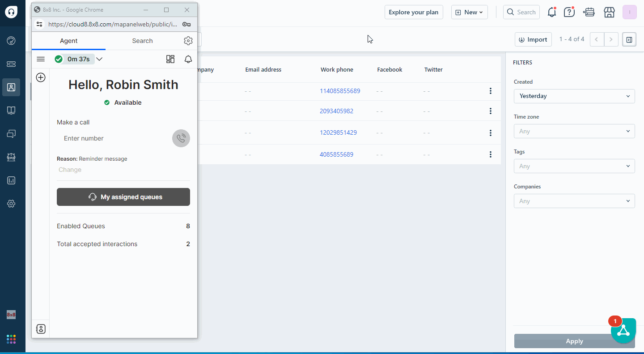Open row menu for 2093405982
The height and width of the screenshot is (354, 644).
491,111
